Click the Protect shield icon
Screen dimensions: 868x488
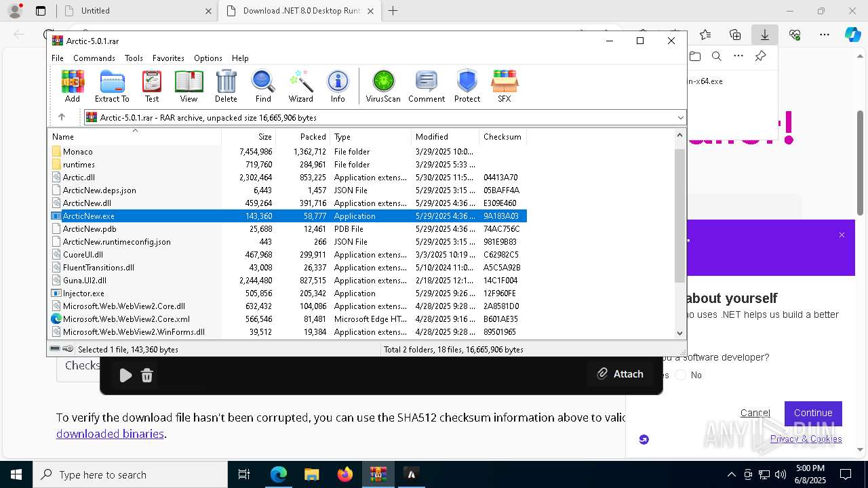[x=467, y=86]
